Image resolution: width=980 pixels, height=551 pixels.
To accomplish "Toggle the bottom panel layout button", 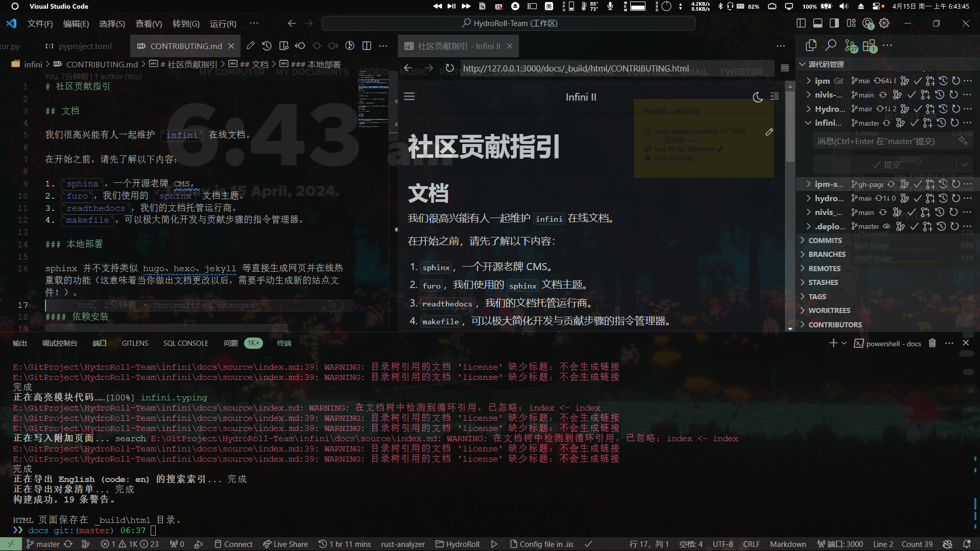I will 818,23.
